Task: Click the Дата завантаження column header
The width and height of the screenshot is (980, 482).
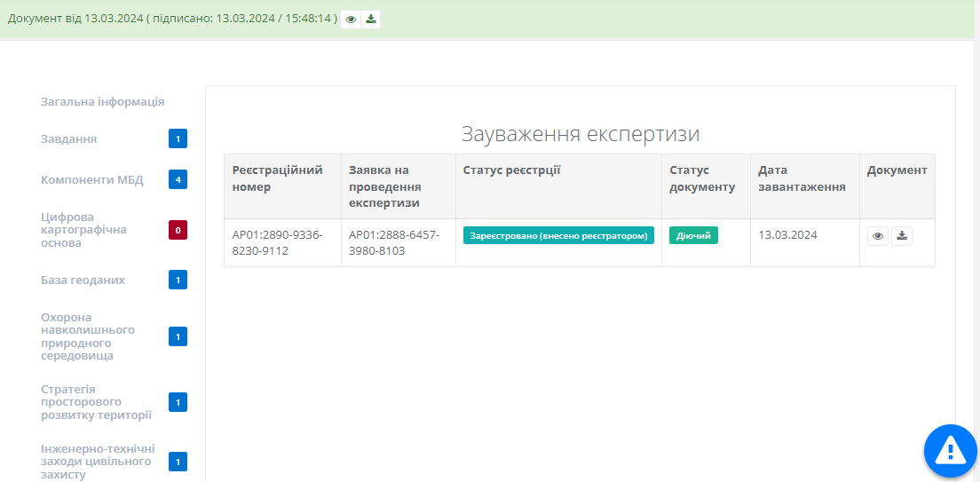Action: [x=802, y=178]
